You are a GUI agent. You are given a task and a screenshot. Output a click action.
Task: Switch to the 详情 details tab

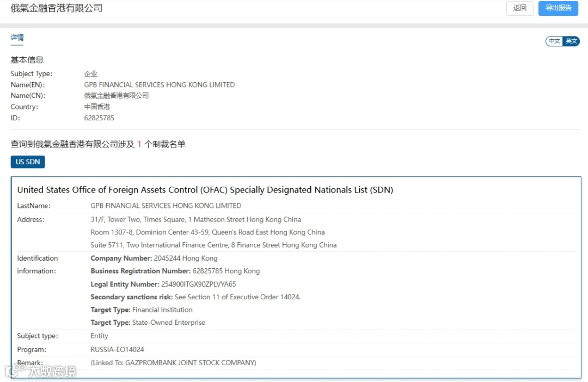17,38
